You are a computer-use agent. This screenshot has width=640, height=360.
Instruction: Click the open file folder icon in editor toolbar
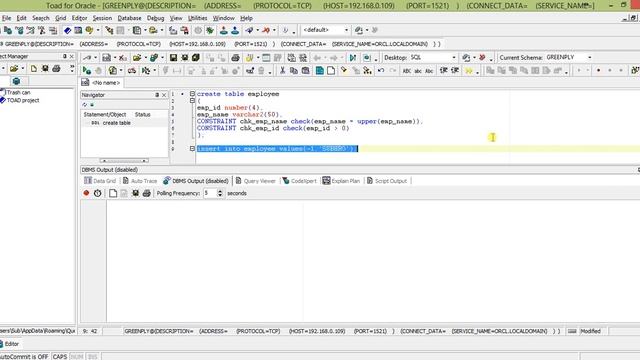click(137, 58)
